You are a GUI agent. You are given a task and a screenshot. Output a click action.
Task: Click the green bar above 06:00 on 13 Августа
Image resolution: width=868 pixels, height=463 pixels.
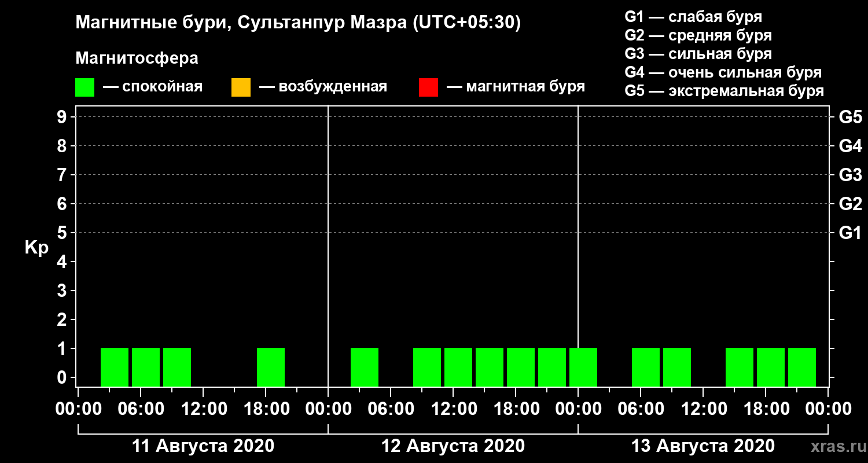646,367
